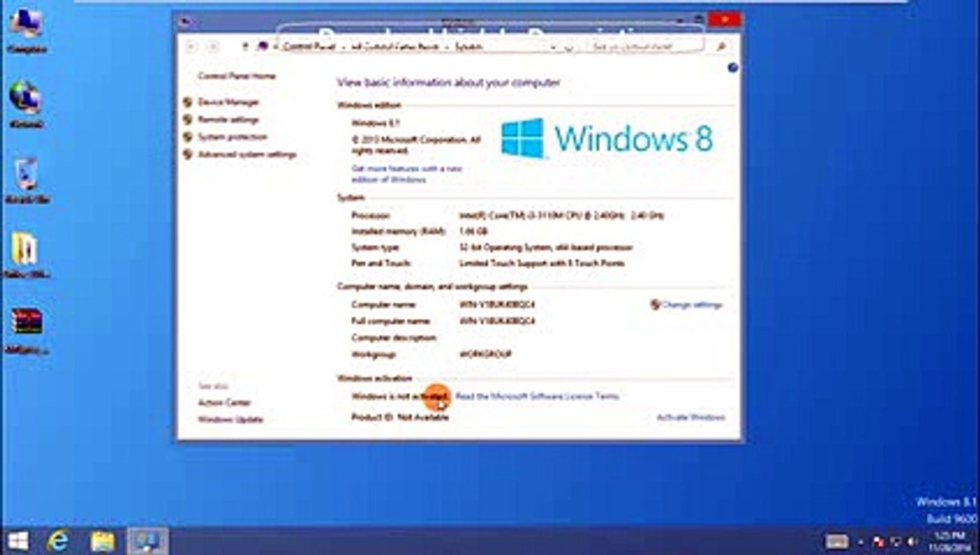980x555 pixels.
Task: Click the Limited Touch Support value
Action: (x=542, y=264)
